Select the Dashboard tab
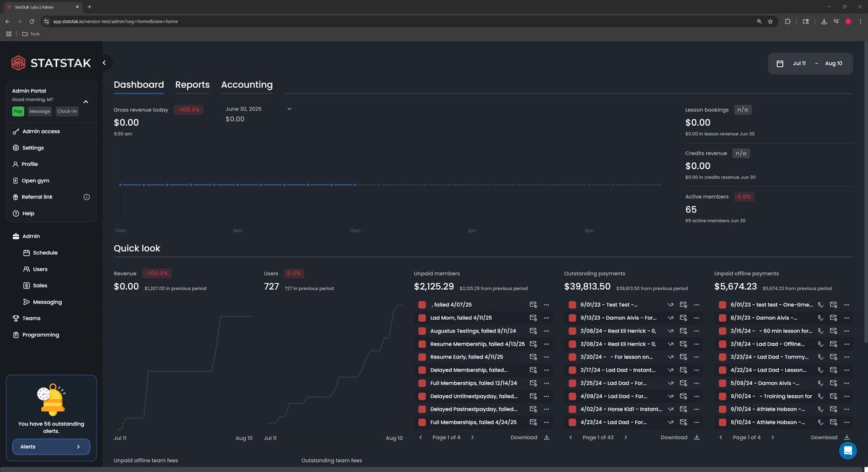The width and height of the screenshot is (868, 472). [138, 85]
